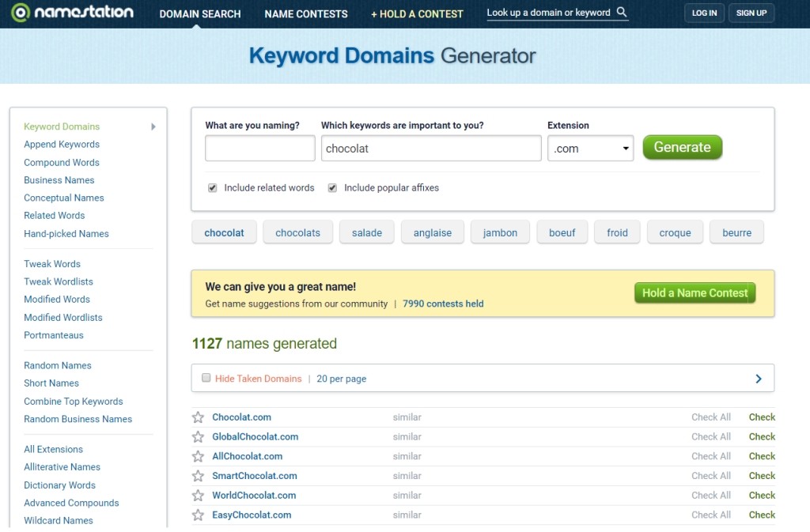Viewport: 810px width, 532px height.
Task: Open the Name Contests menu
Action: pos(306,14)
